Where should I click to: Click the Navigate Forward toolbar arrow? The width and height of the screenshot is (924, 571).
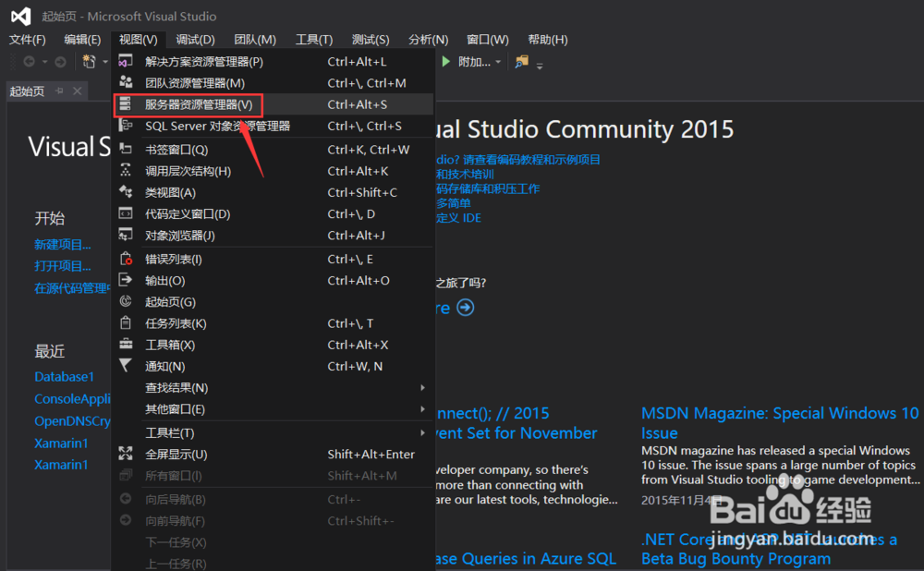[60, 61]
